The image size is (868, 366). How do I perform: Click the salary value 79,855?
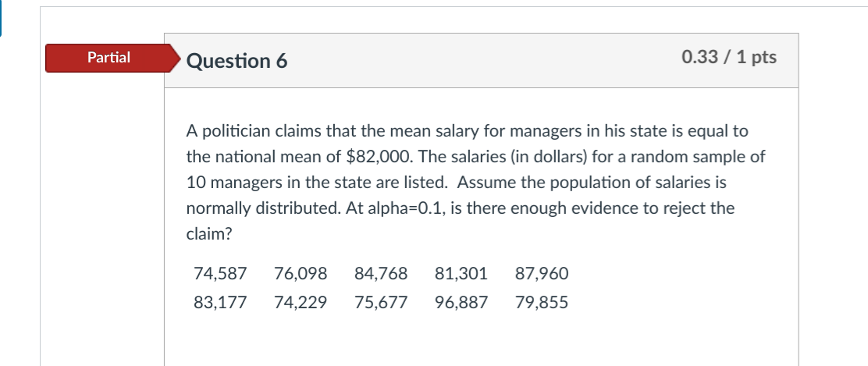(542, 302)
